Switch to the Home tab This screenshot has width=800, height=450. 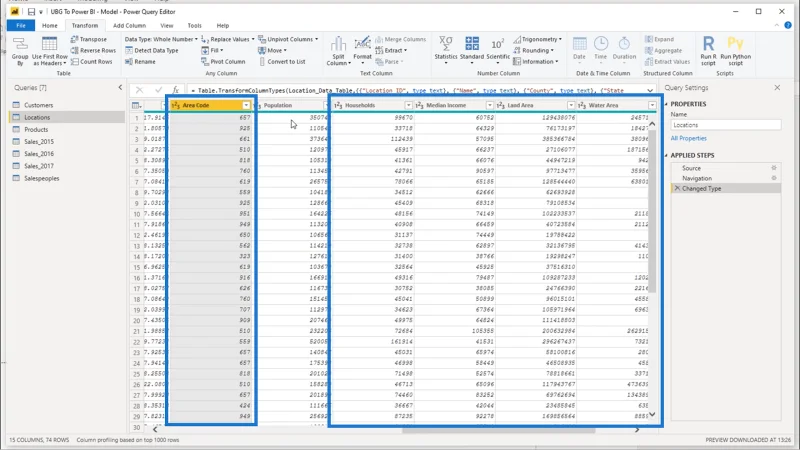click(x=49, y=26)
